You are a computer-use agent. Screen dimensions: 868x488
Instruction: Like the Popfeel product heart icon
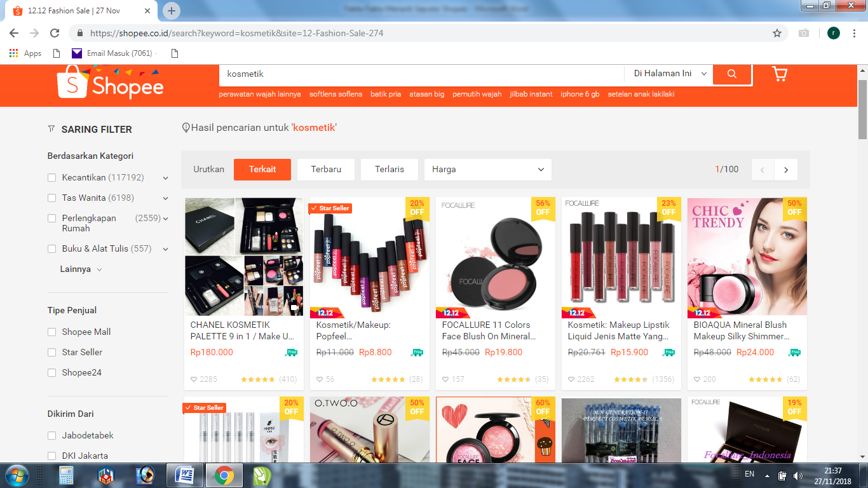[x=320, y=379]
